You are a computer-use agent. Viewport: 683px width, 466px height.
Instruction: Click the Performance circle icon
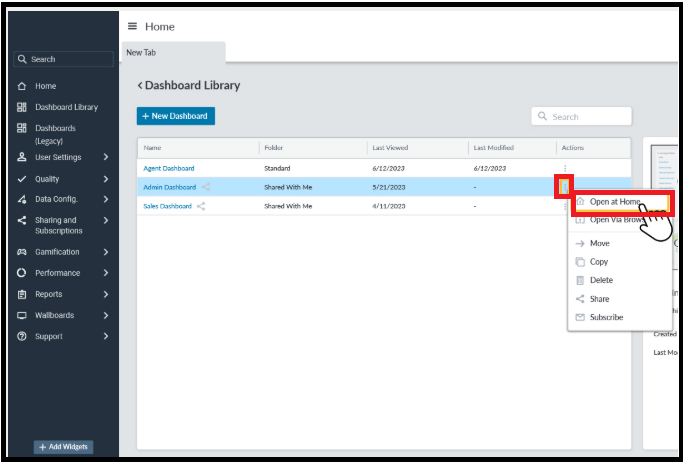click(x=22, y=273)
